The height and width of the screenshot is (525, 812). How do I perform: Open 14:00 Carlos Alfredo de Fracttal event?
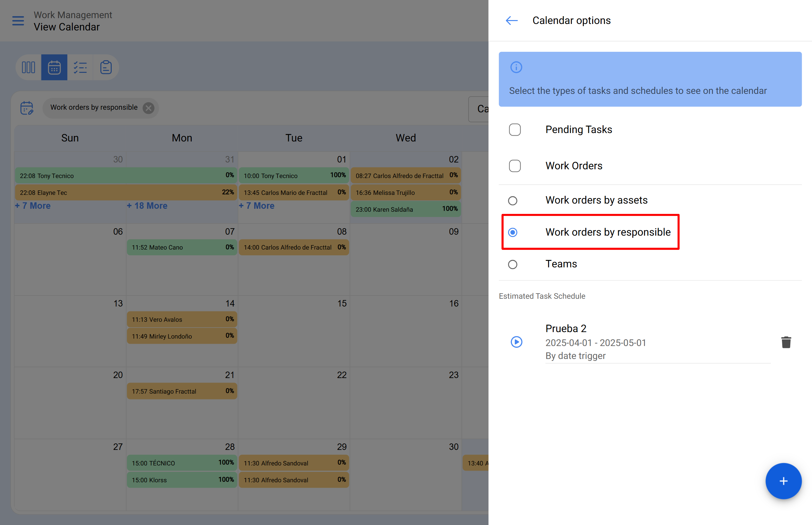(294, 248)
